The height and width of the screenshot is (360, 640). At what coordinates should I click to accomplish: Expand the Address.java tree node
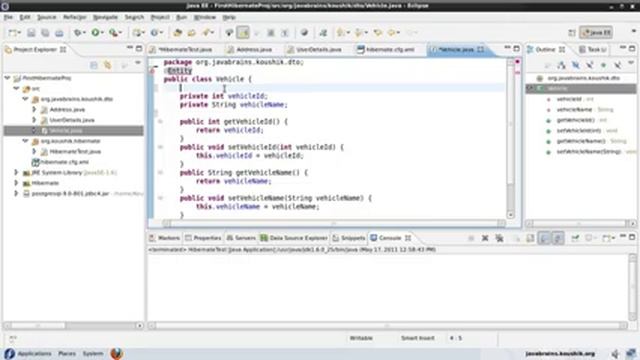[x=34, y=109]
